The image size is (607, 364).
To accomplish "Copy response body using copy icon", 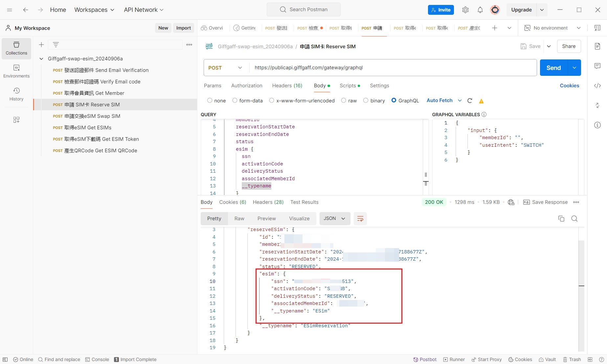I will click(561, 219).
